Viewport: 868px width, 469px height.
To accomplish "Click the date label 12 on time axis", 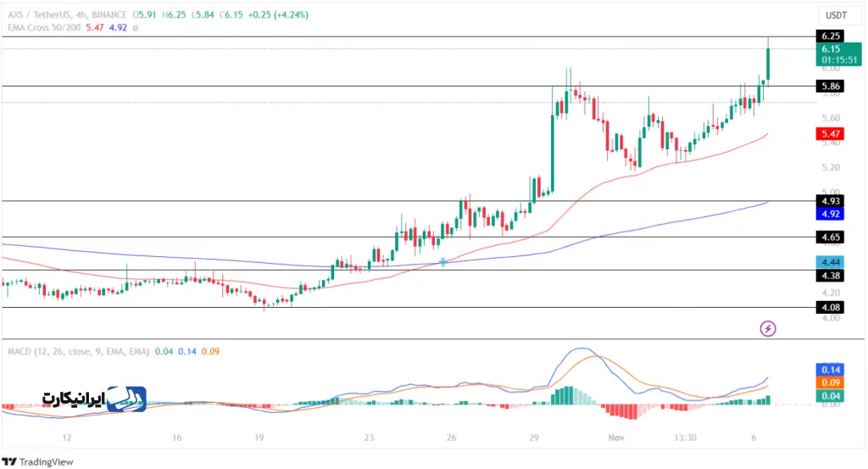I will [66, 438].
